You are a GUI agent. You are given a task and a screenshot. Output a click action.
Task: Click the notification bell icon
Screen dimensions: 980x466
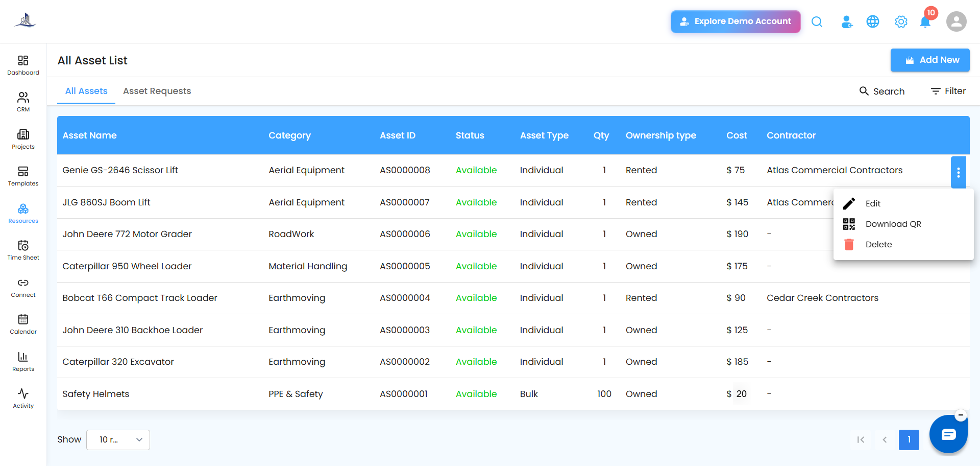pos(925,22)
